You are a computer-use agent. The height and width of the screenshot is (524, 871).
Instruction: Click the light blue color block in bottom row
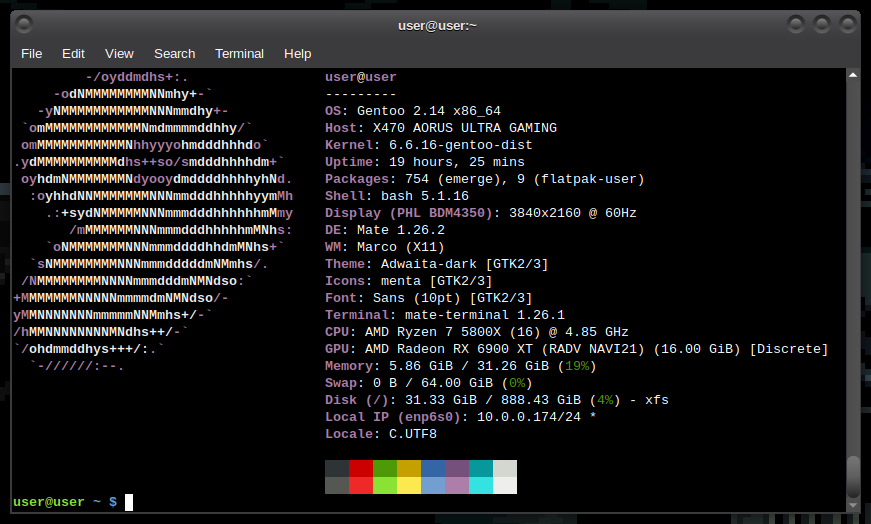click(x=433, y=485)
